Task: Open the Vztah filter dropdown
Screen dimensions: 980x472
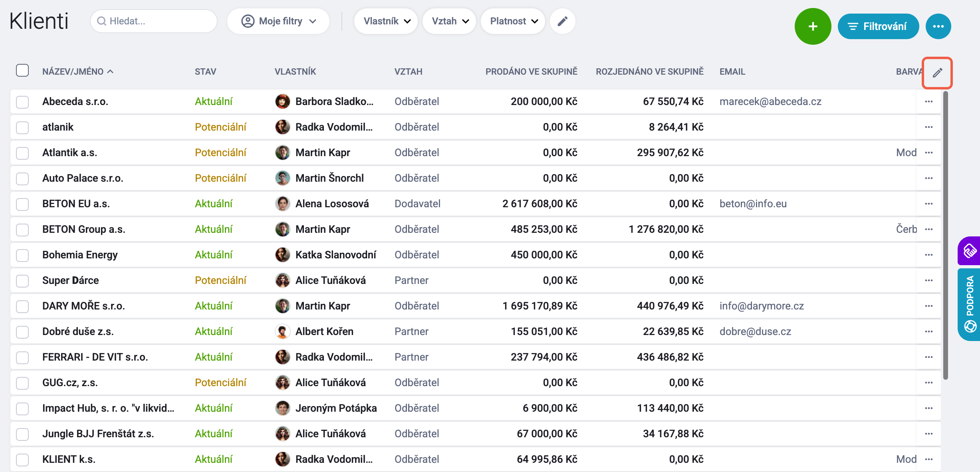Action: [x=449, y=21]
